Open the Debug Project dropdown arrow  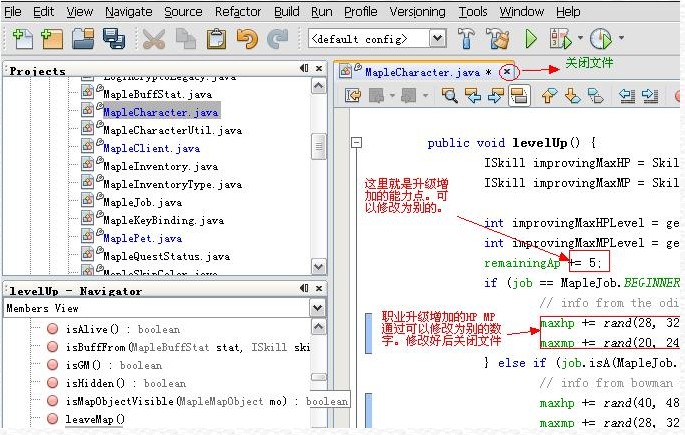coord(580,38)
